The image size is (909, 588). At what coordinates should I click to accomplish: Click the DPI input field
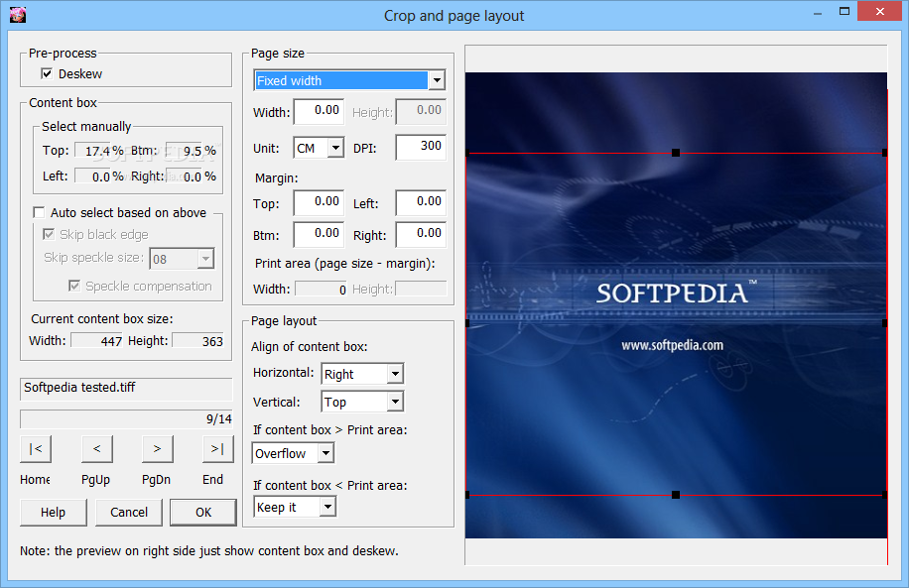coord(421,147)
